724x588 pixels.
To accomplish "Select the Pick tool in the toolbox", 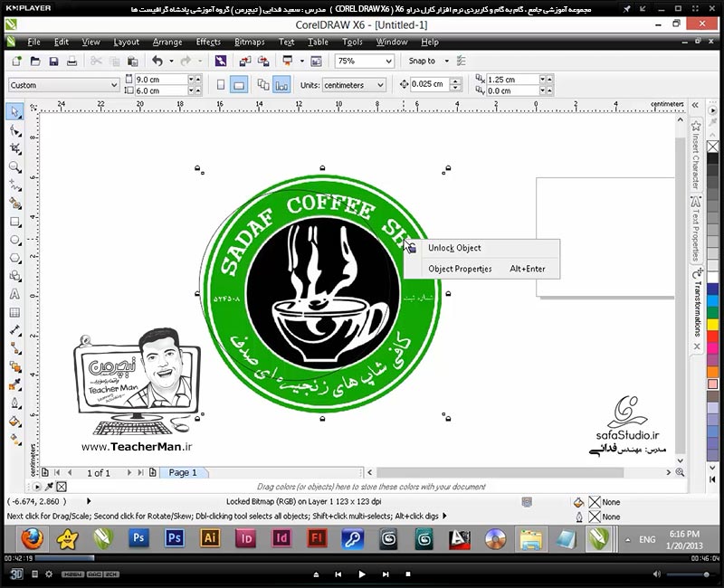I will (15, 111).
